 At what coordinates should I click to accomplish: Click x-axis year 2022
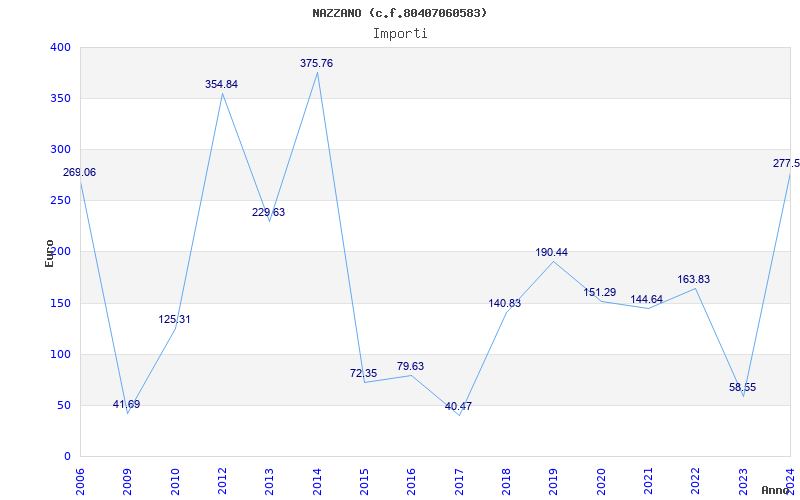tap(695, 482)
